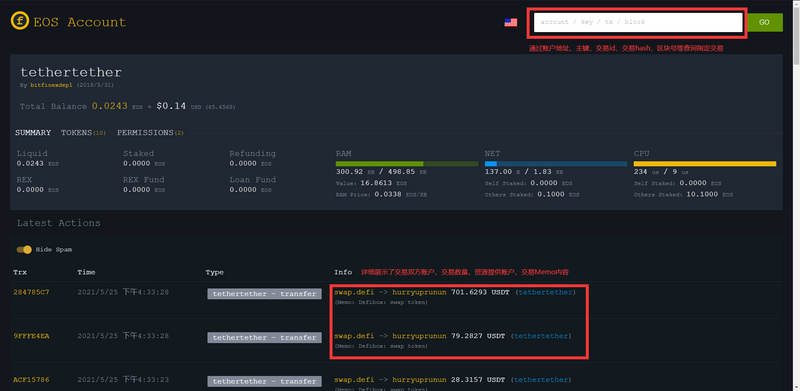Click the RAM usage progress bar
800x391 pixels.
(x=407, y=164)
